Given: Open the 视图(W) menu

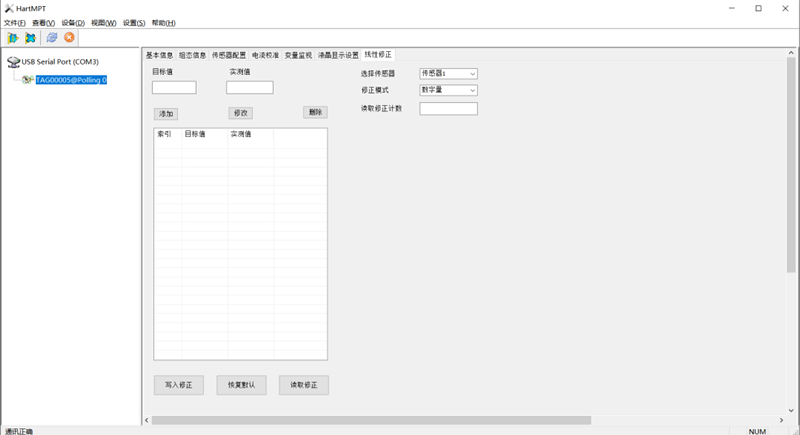Looking at the screenshot, I should tap(104, 23).
